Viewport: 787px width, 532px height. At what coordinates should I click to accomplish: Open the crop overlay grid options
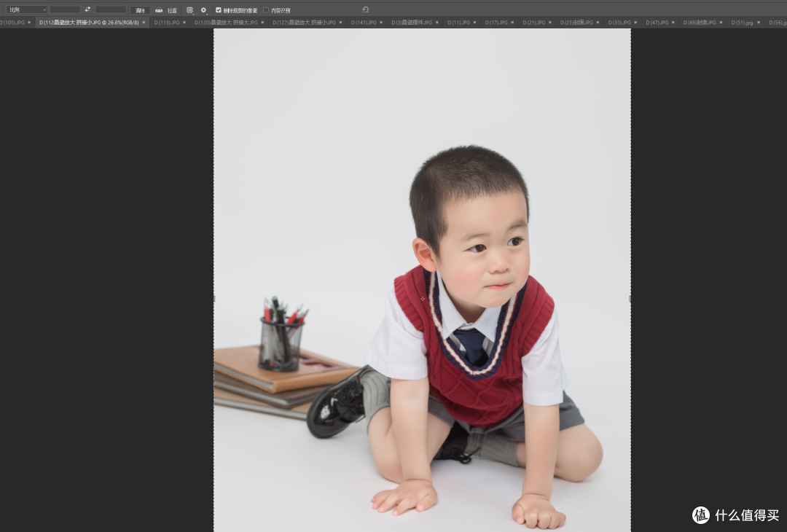tap(189, 10)
